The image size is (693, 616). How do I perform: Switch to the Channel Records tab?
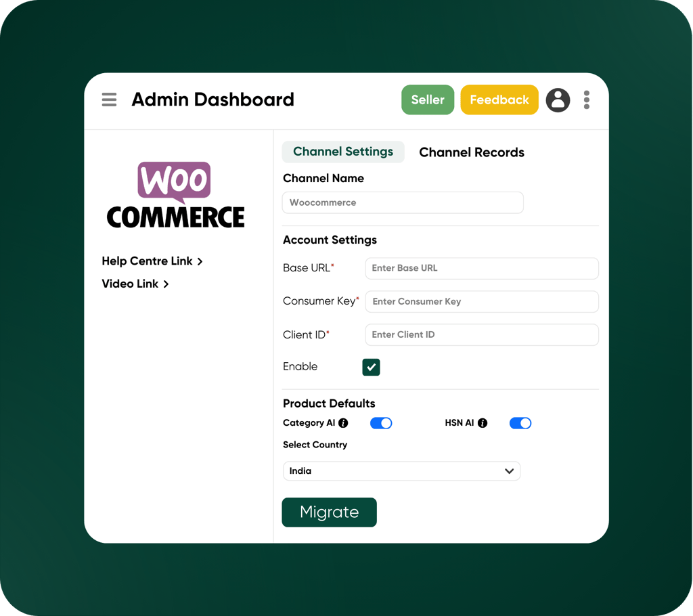coord(472,152)
